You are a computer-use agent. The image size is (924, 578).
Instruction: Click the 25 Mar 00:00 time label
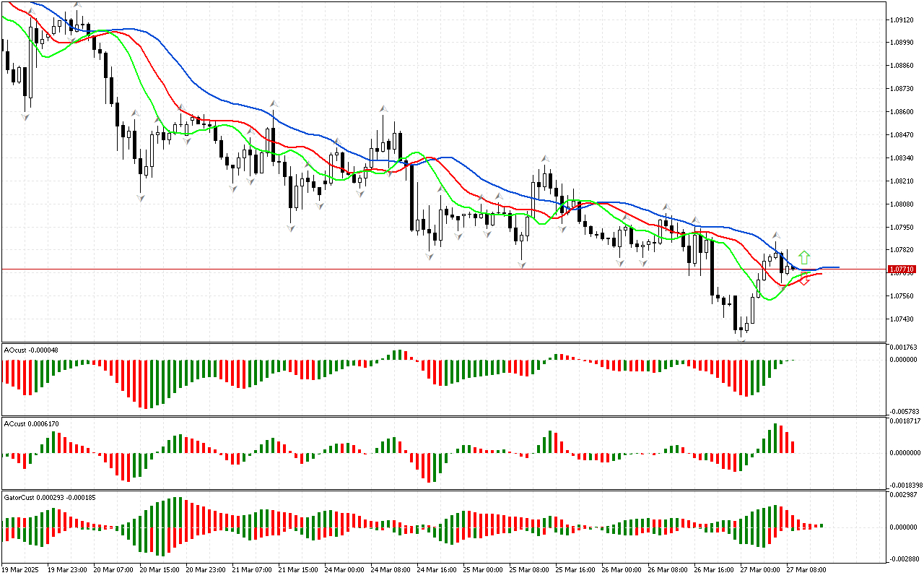pyautogui.click(x=484, y=569)
